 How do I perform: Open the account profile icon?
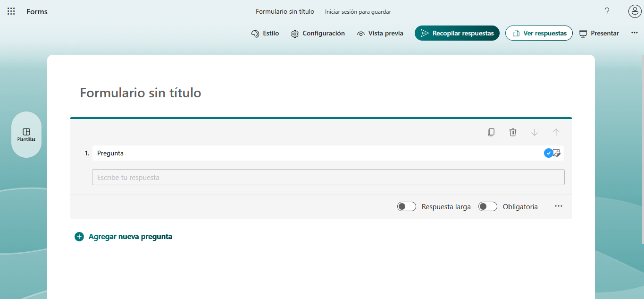point(635,11)
